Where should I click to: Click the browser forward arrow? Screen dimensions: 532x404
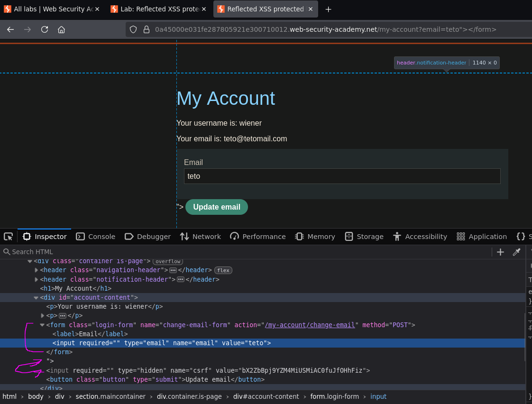28,29
